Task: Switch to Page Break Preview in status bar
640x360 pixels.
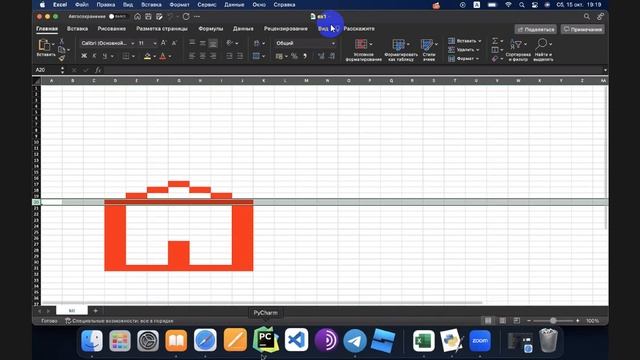Action: click(x=517, y=321)
